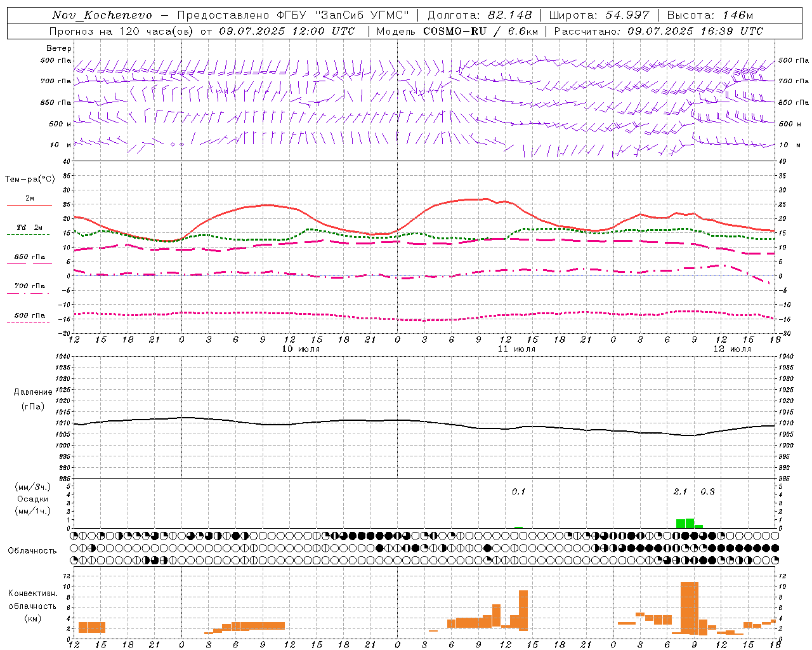Click the 700 гПа temperature legend entry
This screenshot has height=650, width=812.
click(x=29, y=288)
